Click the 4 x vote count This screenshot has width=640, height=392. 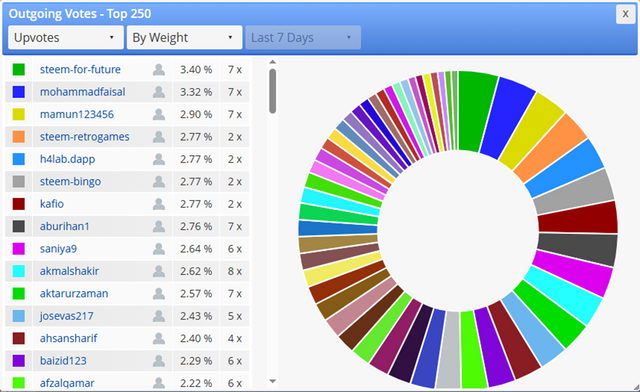pyautogui.click(x=235, y=339)
